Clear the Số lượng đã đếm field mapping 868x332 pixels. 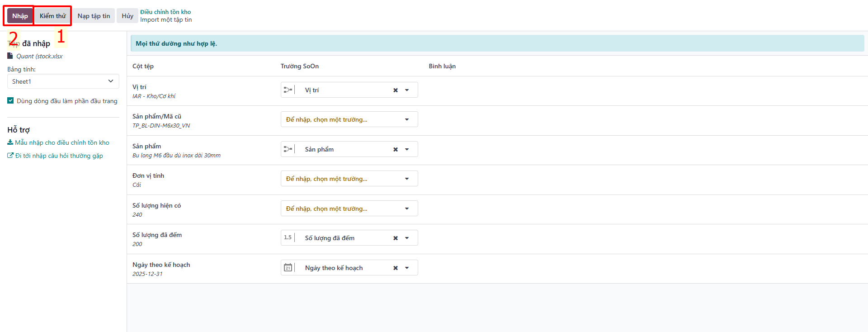tap(396, 238)
